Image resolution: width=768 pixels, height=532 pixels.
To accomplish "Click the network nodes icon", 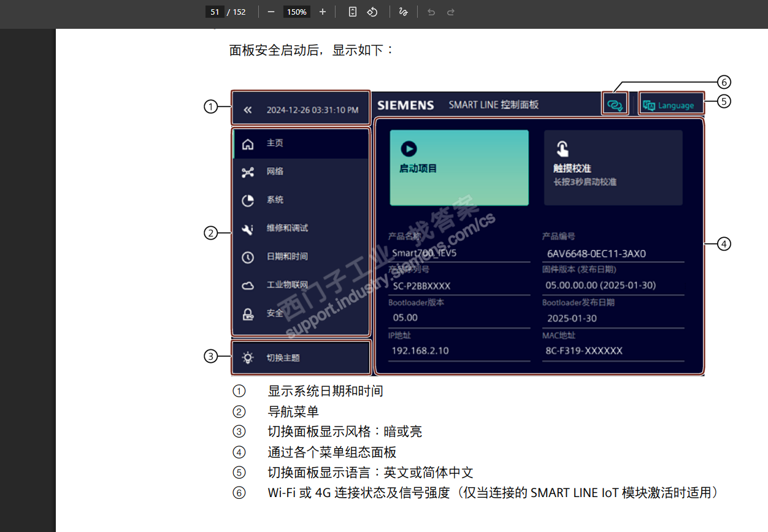I will [x=248, y=172].
